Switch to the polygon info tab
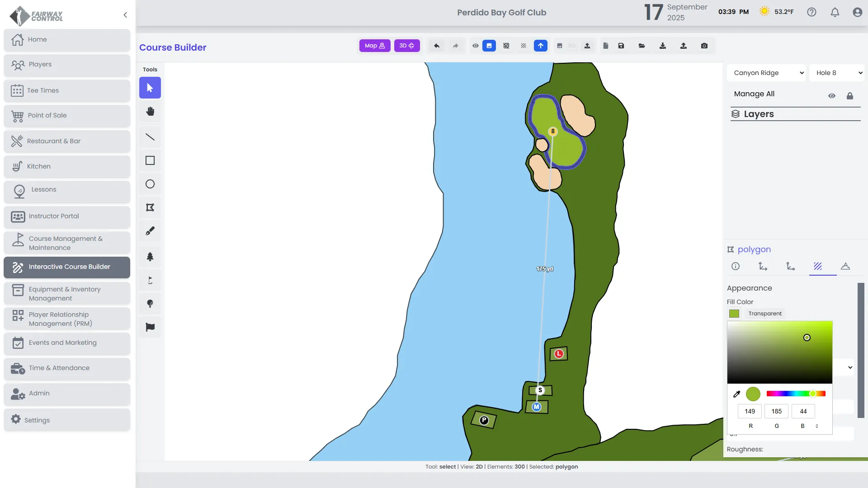Image resolution: width=868 pixels, height=488 pixels. (x=736, y=266)
